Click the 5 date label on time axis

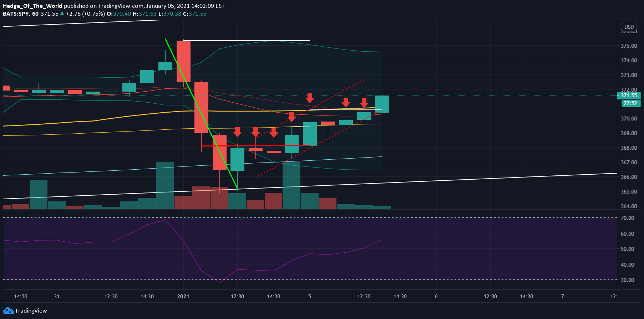pos(310,297)
